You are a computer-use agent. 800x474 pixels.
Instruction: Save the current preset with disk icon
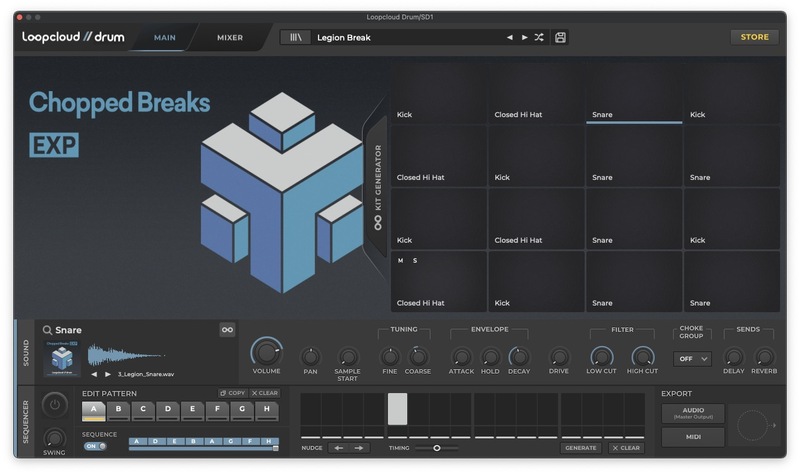point(560,37)
